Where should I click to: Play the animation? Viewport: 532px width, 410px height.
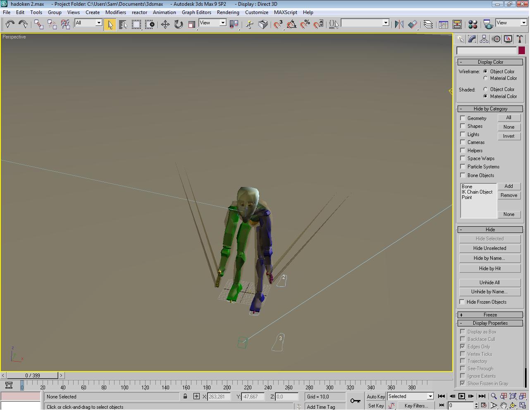coord(462,396)
